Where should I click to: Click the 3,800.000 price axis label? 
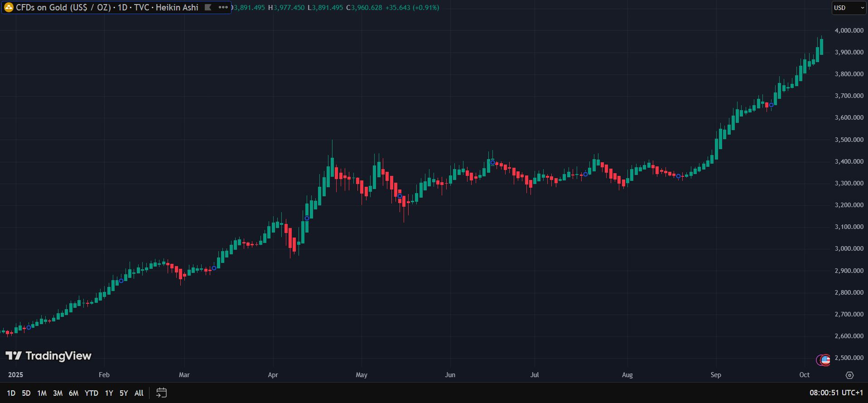click(x=849, y=74)
